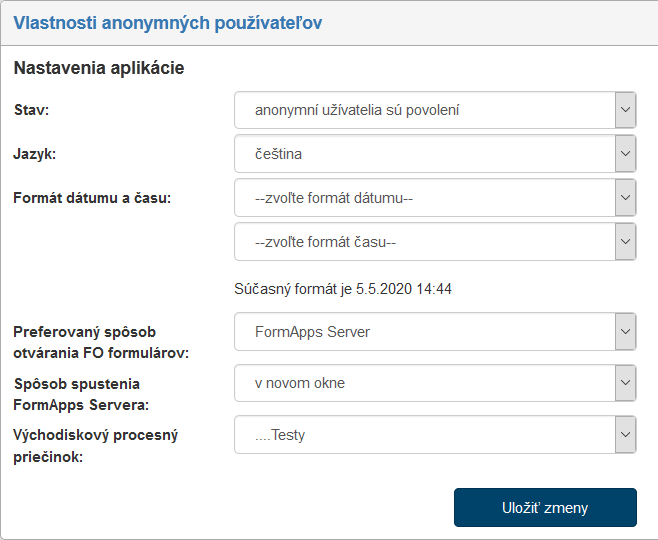Click the chevron arrow of time format field

point(626,241)
